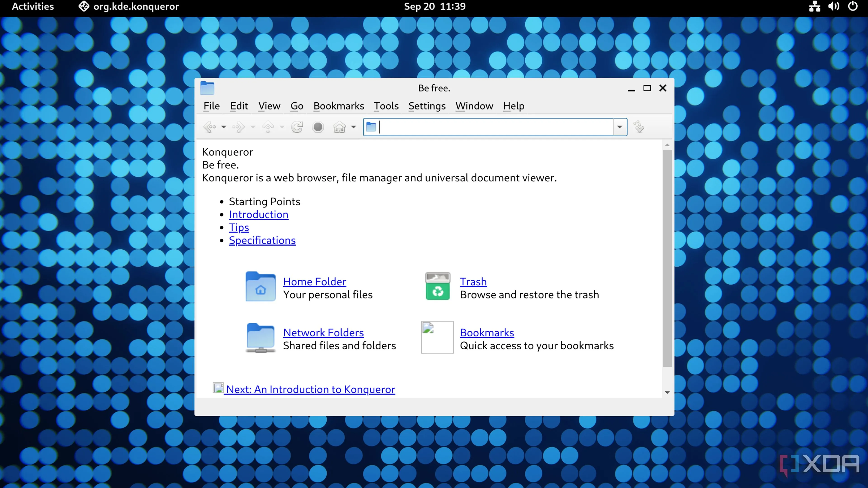
Task: Expand the location bar history dropdown
Action: [619, 127]
